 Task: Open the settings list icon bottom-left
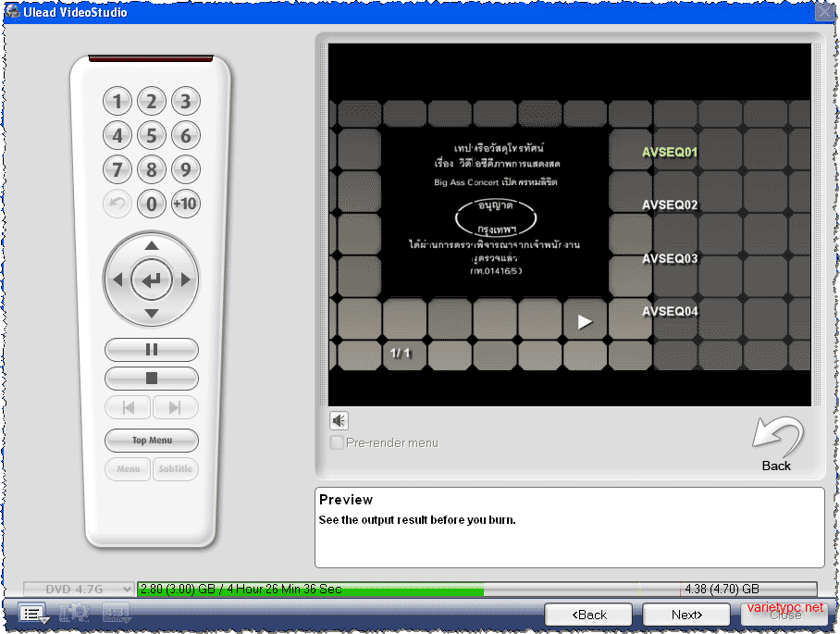(33, 614)
